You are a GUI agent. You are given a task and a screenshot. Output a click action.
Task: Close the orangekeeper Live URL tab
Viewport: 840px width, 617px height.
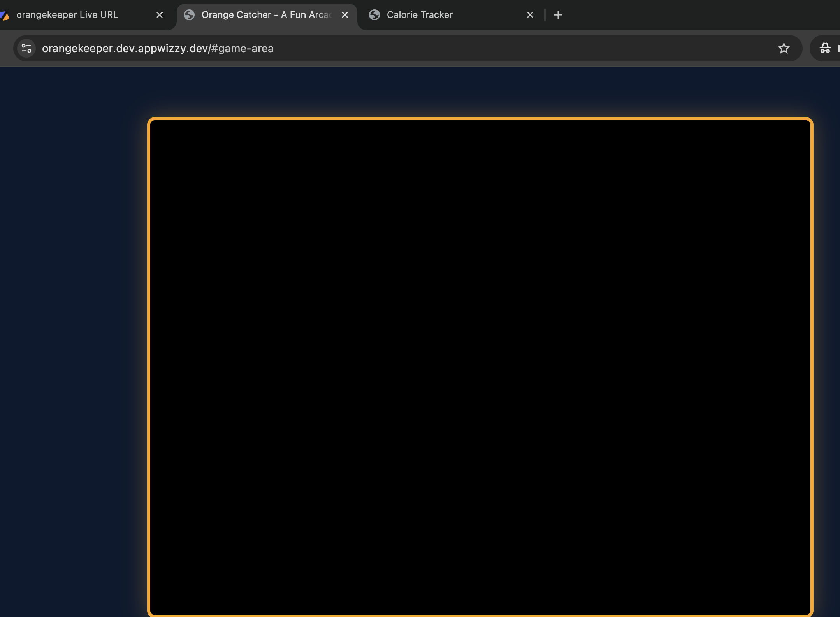point(160,15)
